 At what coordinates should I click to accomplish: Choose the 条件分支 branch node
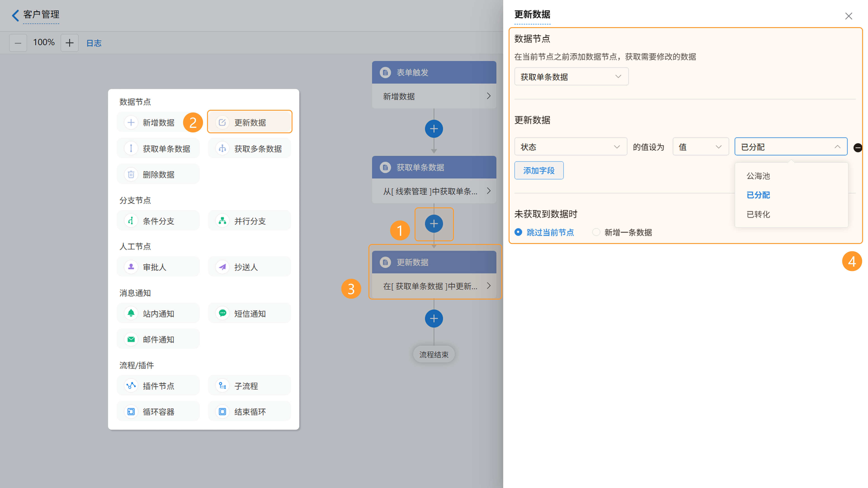(158, 221)
